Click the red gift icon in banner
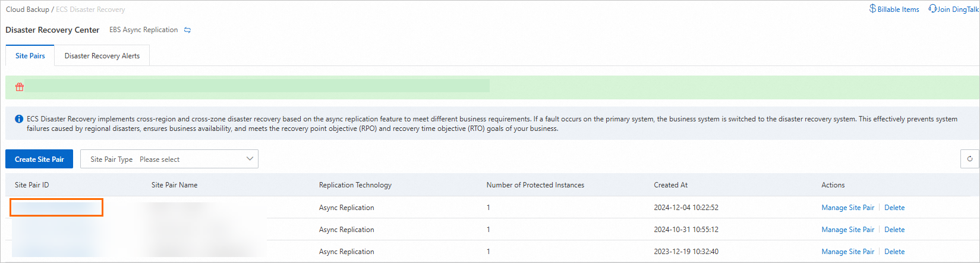The height and width of the screenshot is (263, 980). point(20,87)
